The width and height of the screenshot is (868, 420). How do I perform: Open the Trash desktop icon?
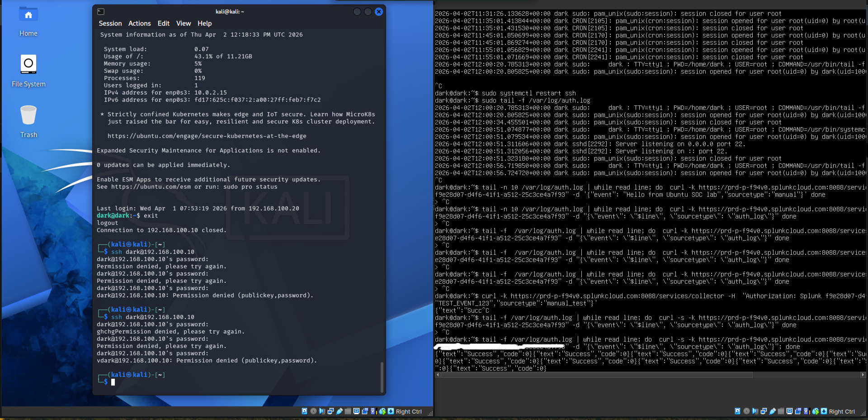coord(28,122)
